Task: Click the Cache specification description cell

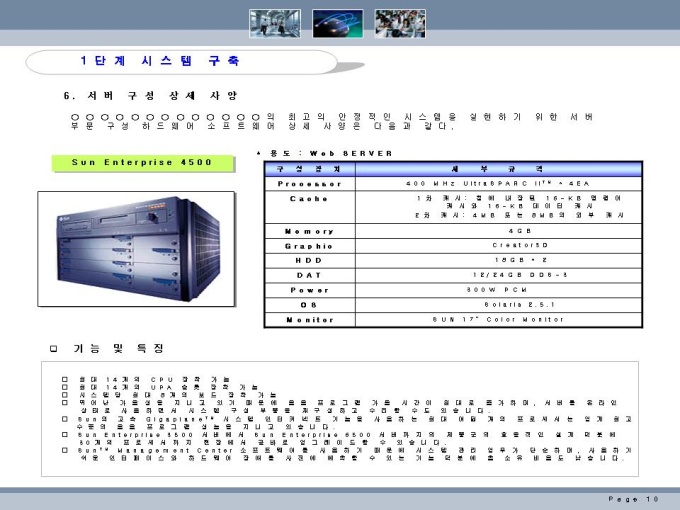Action: 498,207
